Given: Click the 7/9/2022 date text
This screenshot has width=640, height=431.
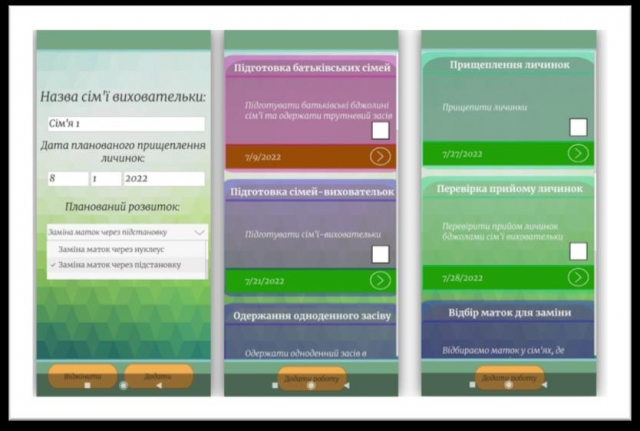Looking at the screenshot, I should pyautogui.click(x=263, y=157).
